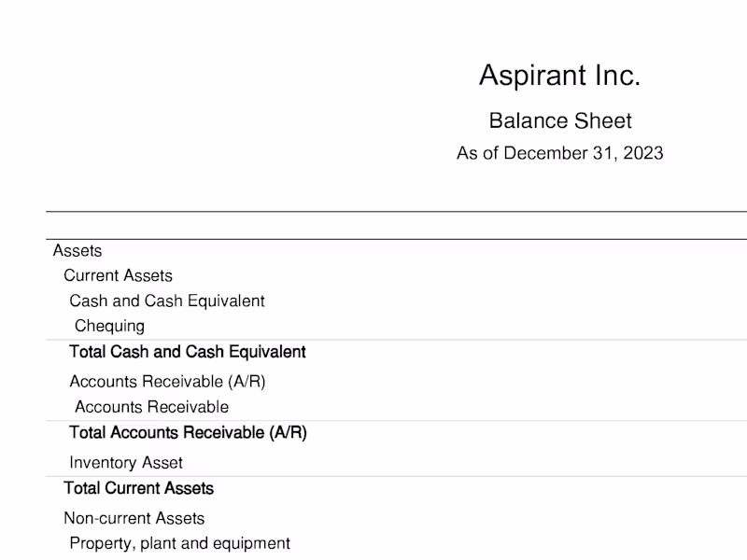Click the bold Total Accounts Receivable (A/R) row
747x560 pixels.
188,433
